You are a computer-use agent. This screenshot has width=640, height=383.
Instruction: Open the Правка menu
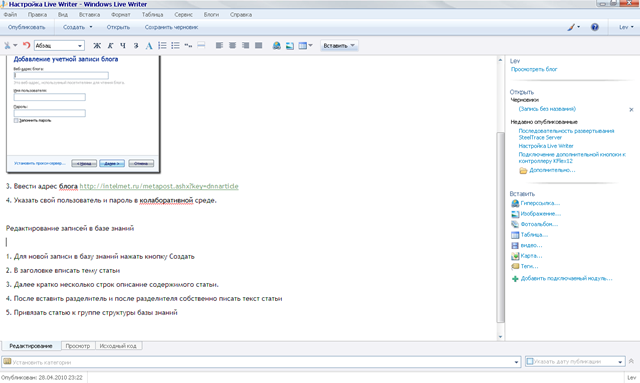pos(37,15)
